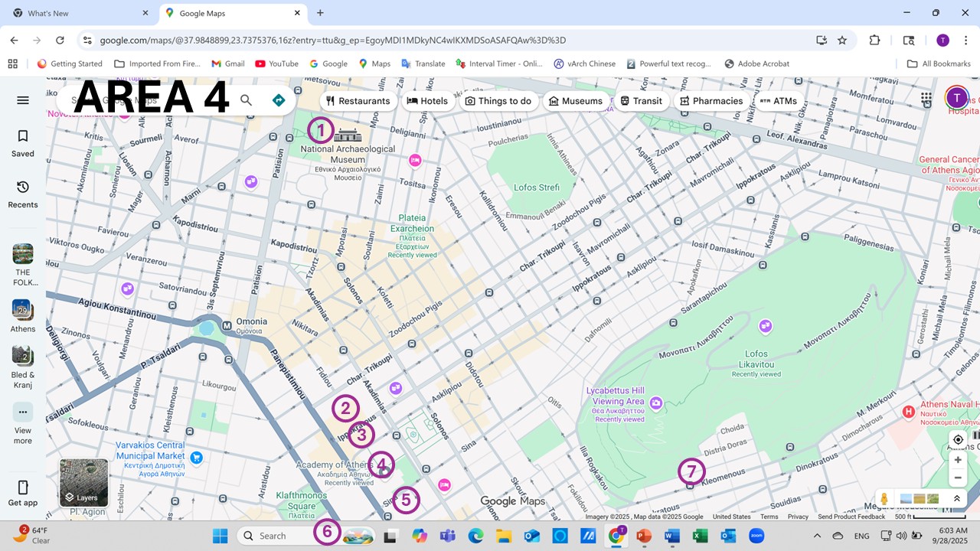
Task: Open the YouTube bookmark
Action: tap(277, 64)
